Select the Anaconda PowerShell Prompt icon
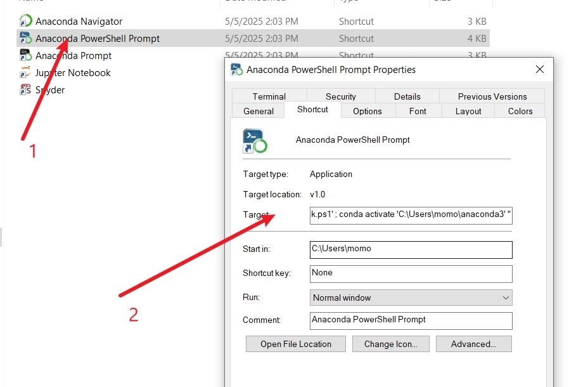The width and height of the screenshot is (588, 387). [25, 38]
